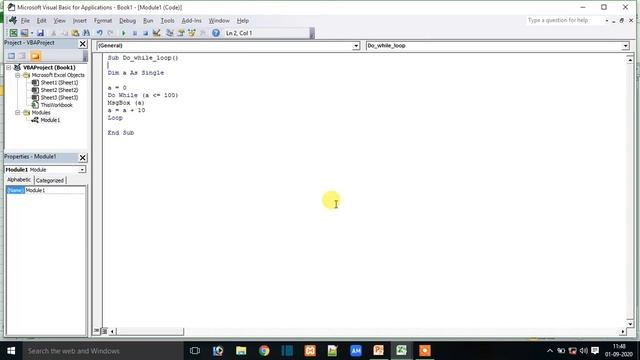Click View Object icon in Project panel

coord(22,56)
